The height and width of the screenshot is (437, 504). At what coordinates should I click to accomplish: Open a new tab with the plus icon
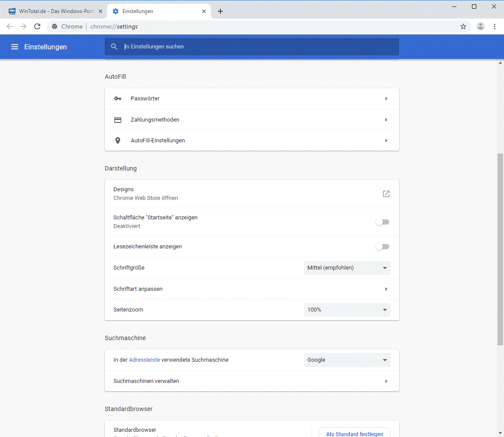tap(220, 11)
